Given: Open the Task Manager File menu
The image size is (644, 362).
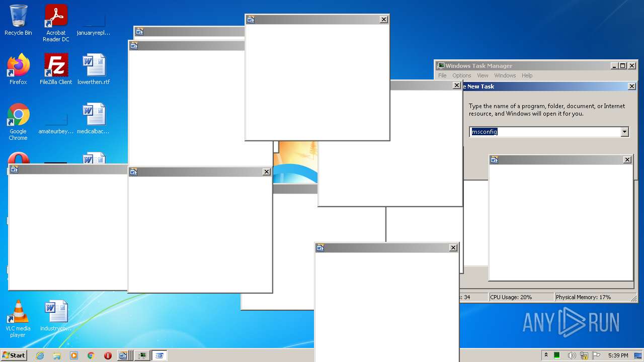Looking at the screenshot, I should point(442,75).
